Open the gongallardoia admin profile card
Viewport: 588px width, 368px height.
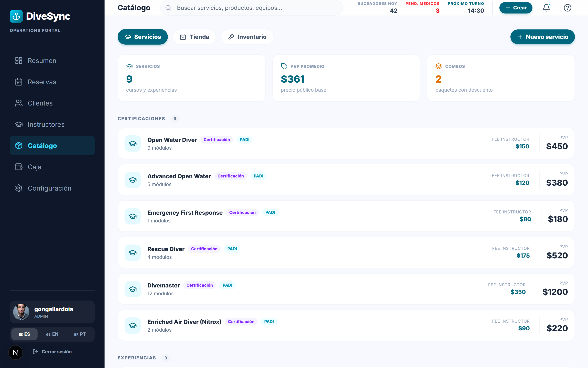pyautogui.click(x=52, y=312)
